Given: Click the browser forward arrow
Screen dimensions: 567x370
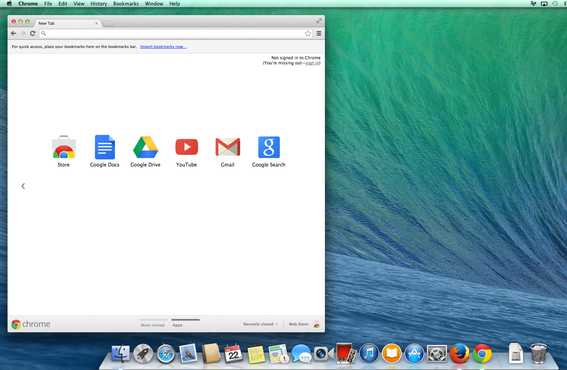Looking at the screenshot, I should (x=23, y=33).
